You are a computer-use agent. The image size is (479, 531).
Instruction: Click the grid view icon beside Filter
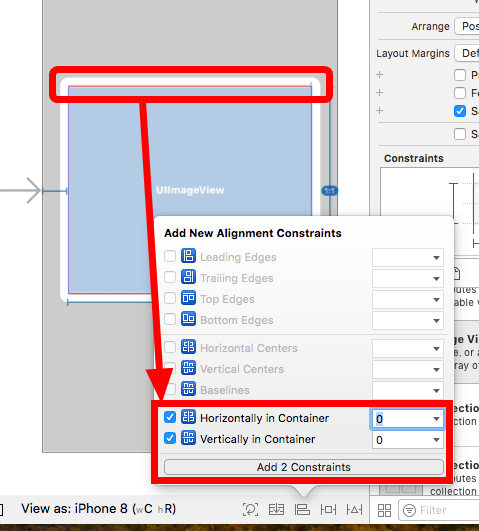click(x=384, y=510)
